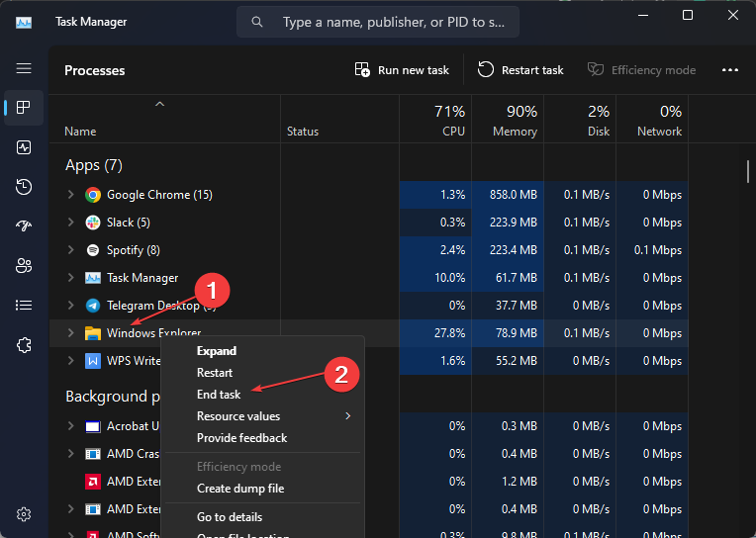
Task: Sort by the Name column header
Action: pyautogui.click(x=164, y=119)
